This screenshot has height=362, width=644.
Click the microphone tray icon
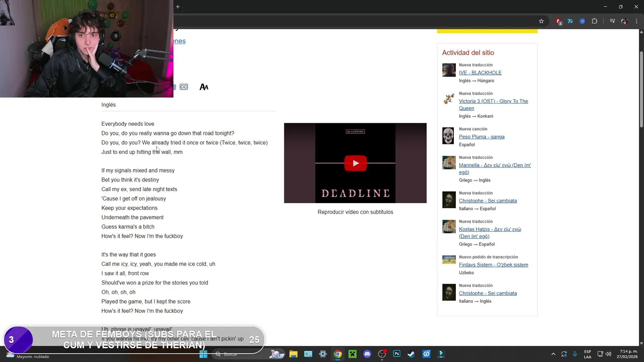point(575,354)
